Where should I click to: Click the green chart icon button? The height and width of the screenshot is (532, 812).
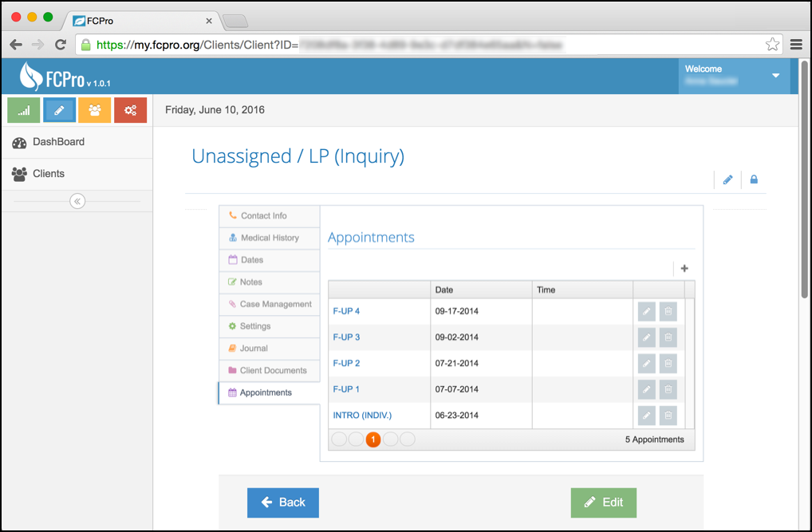tap(23, 110)
